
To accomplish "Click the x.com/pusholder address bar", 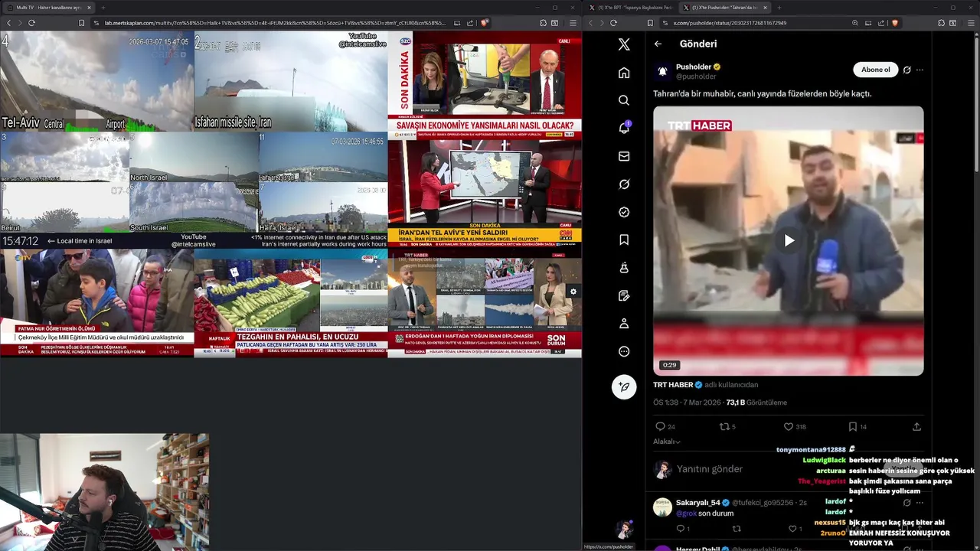I will (729, 23).
